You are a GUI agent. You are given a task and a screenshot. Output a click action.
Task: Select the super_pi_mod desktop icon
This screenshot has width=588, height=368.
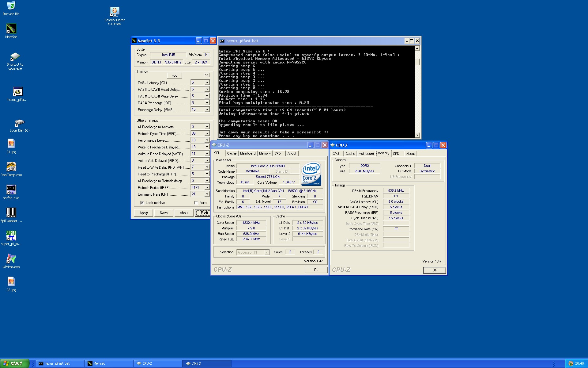(x=11, y=238)
